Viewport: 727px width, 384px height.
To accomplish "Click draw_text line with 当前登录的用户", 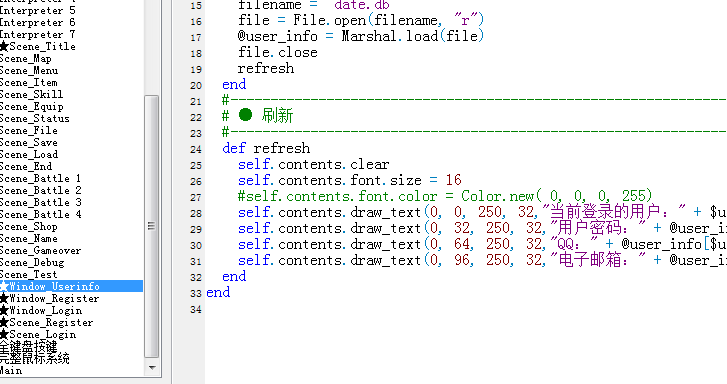I will 482,212.
